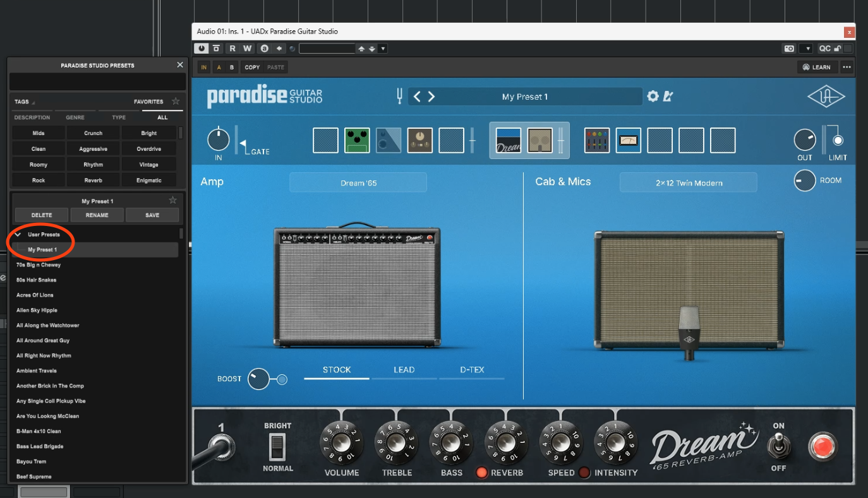This screenshot has width=868, height=498.
Task: Click the next preset arrow
Action: (431, 97)
